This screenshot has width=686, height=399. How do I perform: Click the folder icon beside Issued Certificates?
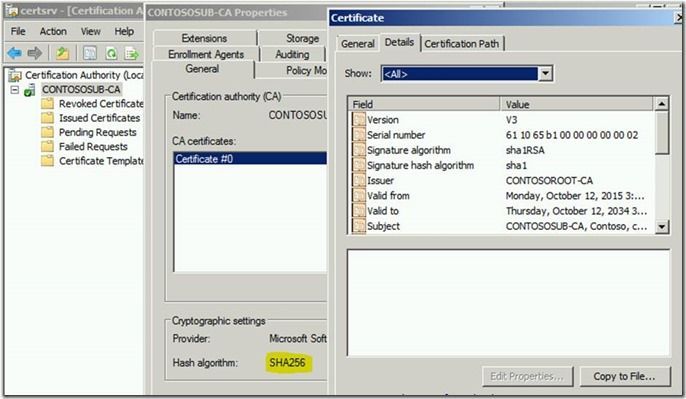47,118
